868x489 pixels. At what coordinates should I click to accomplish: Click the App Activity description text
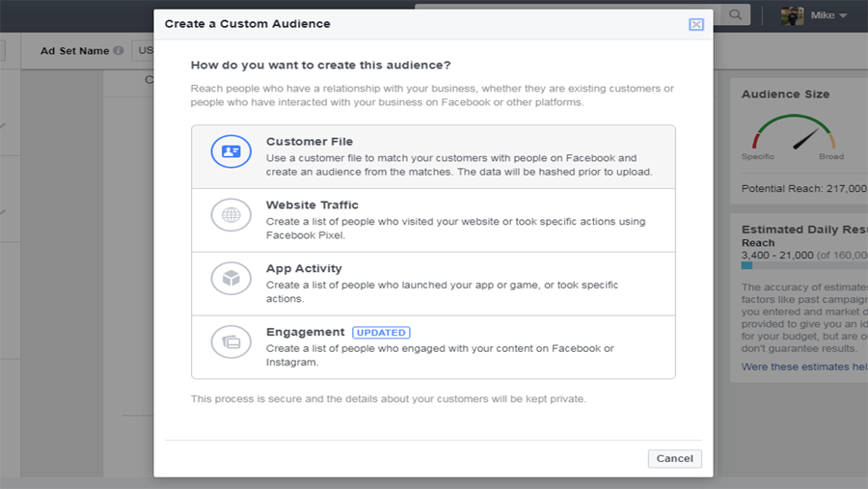(442, 292)
